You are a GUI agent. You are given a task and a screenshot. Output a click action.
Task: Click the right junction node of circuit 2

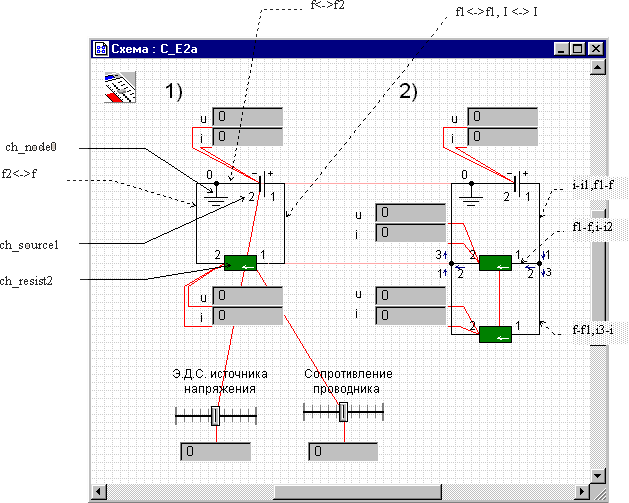click(540, 264)
